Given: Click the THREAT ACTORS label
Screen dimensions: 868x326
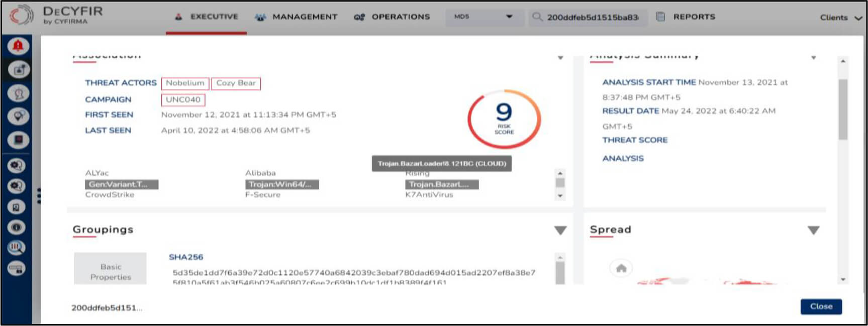Looking at the screenshot, I should click(121, 83).
